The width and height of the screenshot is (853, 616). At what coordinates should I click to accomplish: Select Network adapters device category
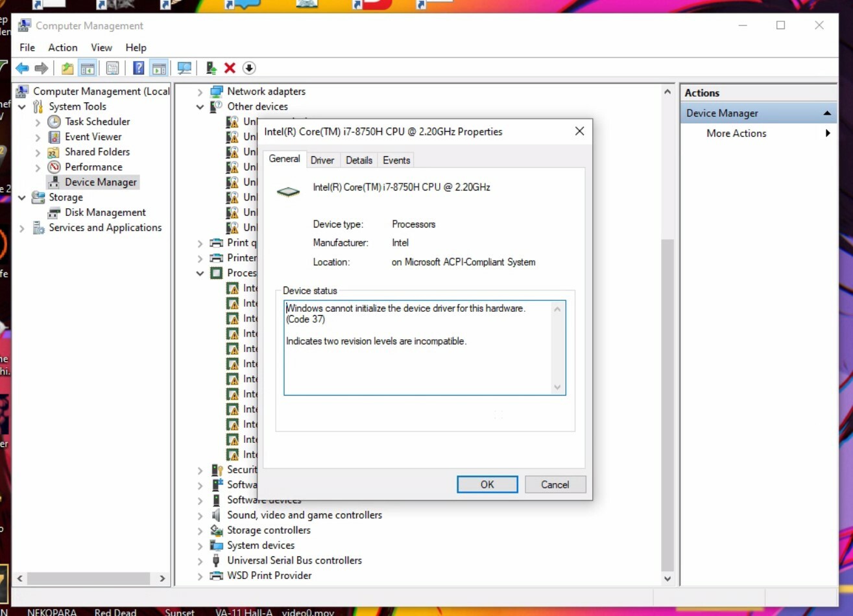click(x=266, y=91)
